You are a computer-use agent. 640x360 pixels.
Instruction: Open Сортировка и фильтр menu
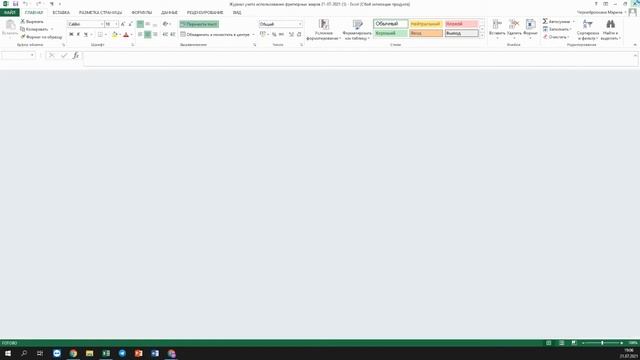tap(588, 29)
